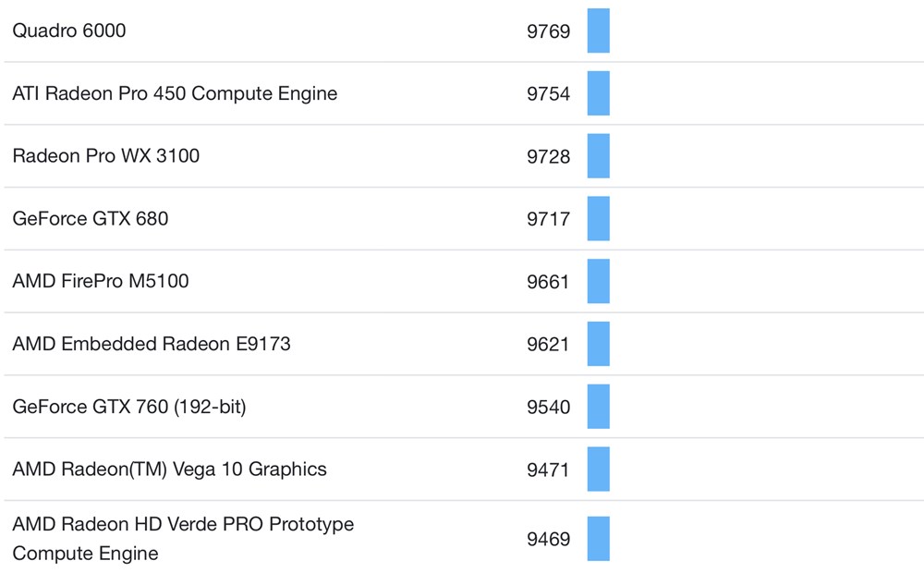Click the blue bar for Quadro 6000
Image resolution: width=924 pixels, height=573 pixels.
[x=598, y=30]
